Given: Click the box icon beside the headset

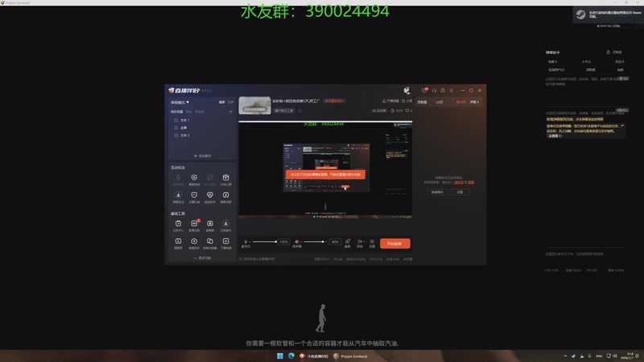Looking at the screenshot, I should [443, 91].
